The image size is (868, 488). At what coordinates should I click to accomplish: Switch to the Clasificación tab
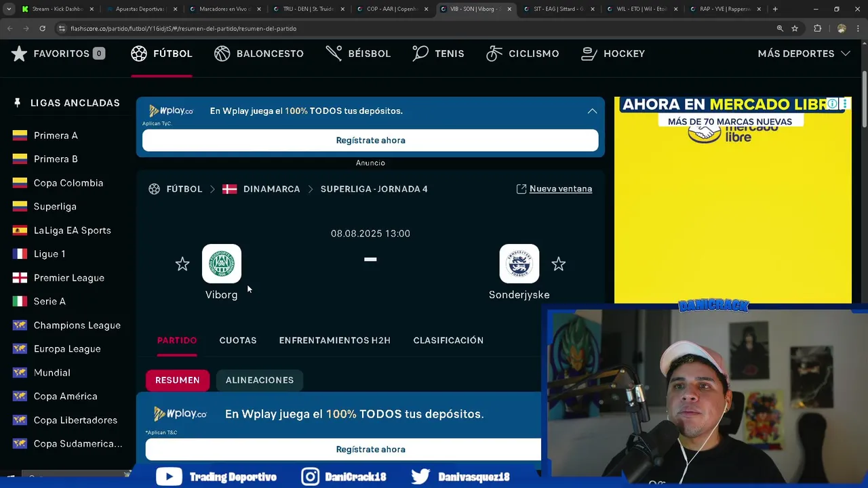(448, 340)
